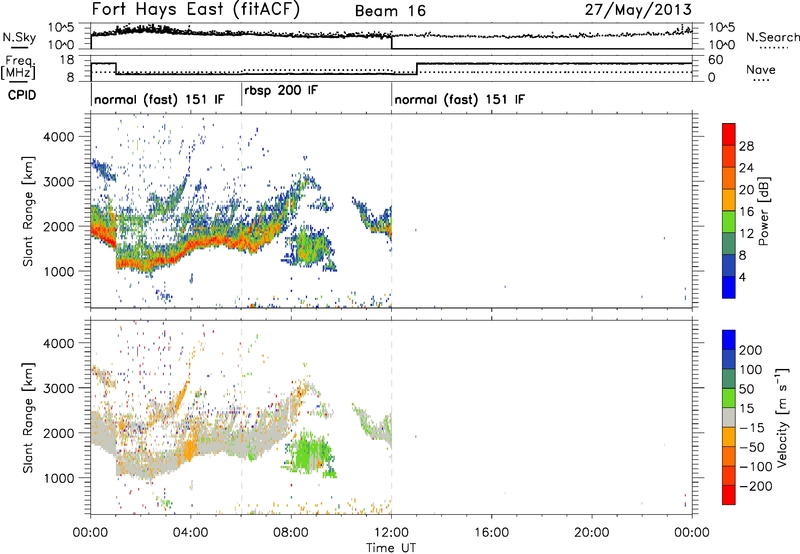The image size is (800, 554).
Task: Select the 'Freq. [MHz]' axis label
Action: coord(18,67)
